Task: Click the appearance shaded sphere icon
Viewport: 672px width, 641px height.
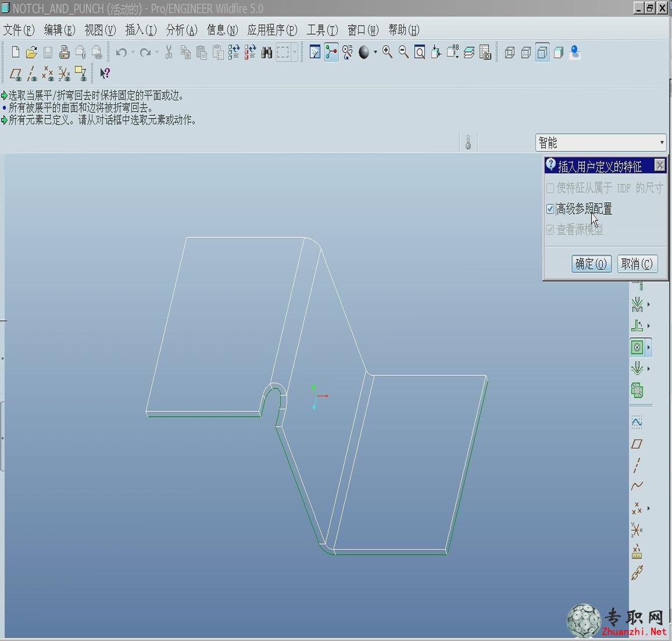Action: (364, 52)
